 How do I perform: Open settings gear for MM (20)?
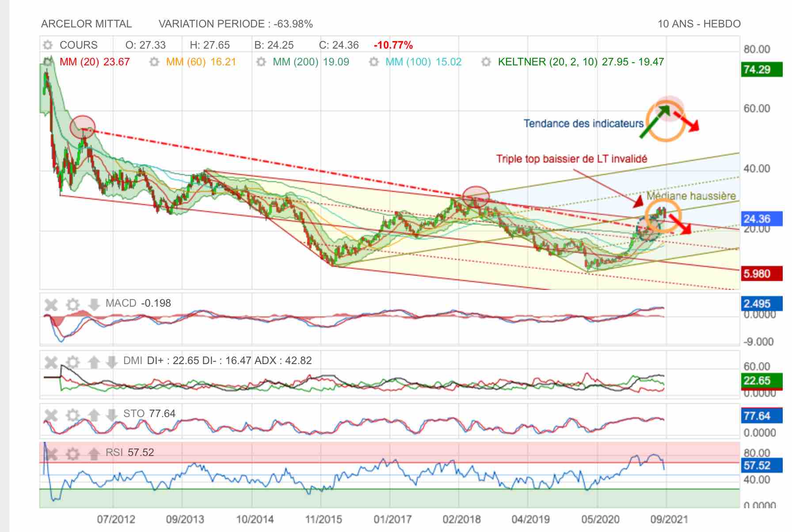47,62
